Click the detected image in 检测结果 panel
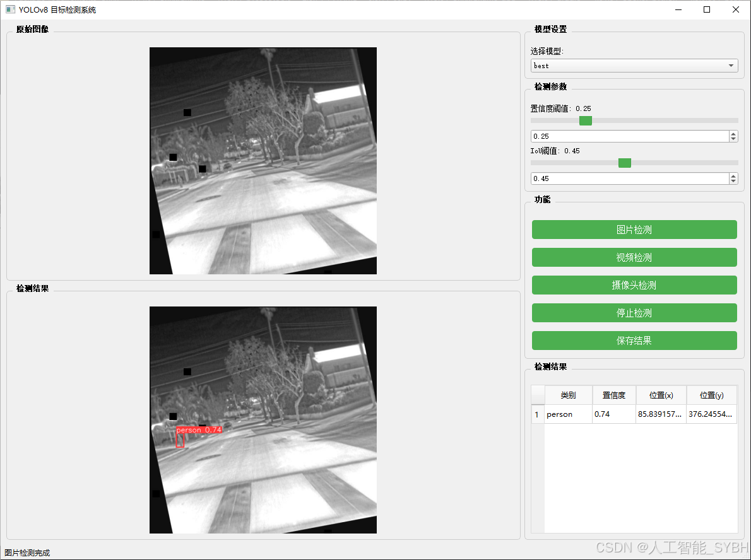This screenshot has width=751, height=560. (x=263, y=420)
